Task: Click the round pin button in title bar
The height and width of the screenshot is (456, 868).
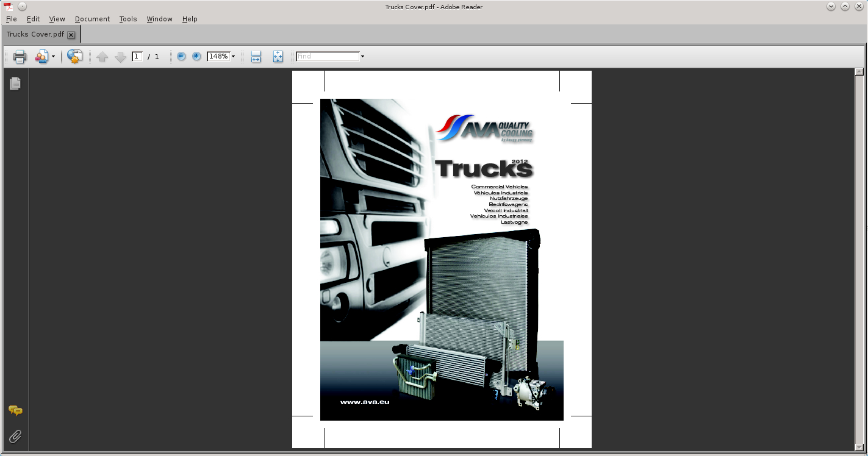Action: coord(23,6)
